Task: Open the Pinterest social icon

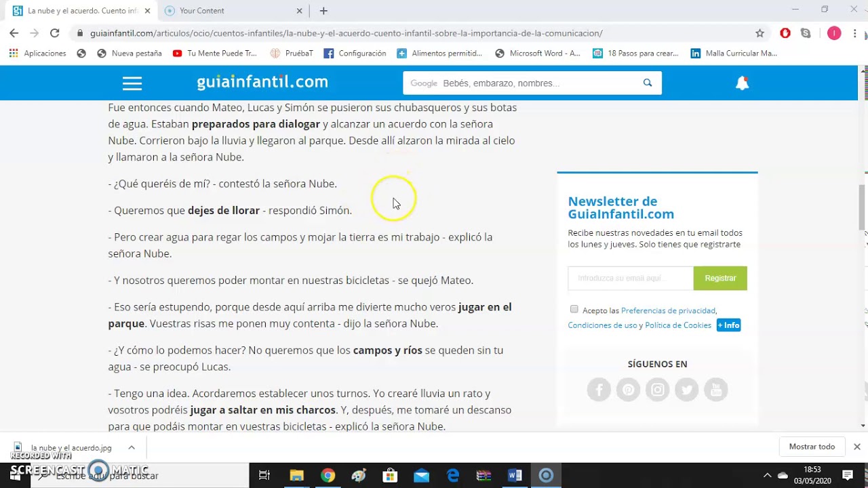Action: [628, 389]
